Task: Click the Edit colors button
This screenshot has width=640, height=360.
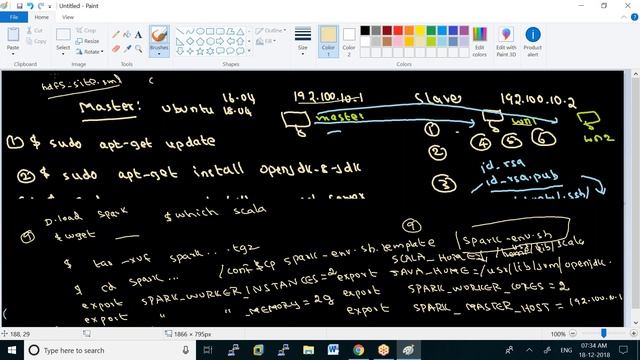Action: coord(479,42)
